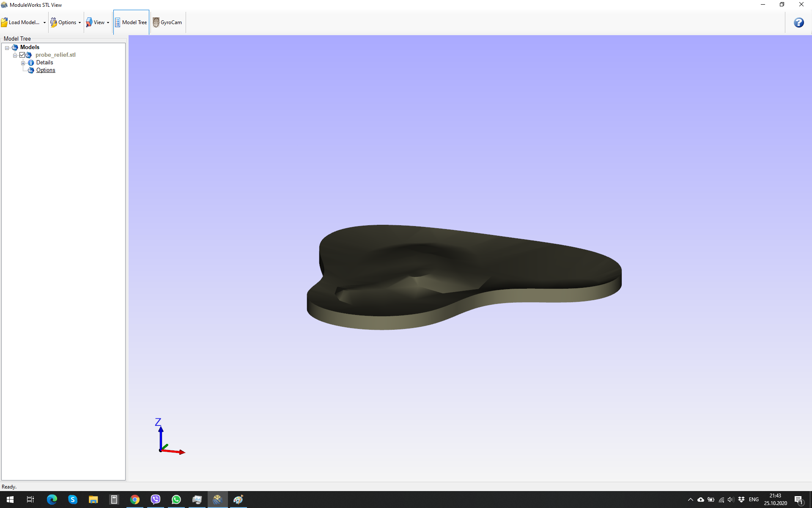Click the Options link in model tree
This screenshot has width=812, height=508.
(46, 70)
